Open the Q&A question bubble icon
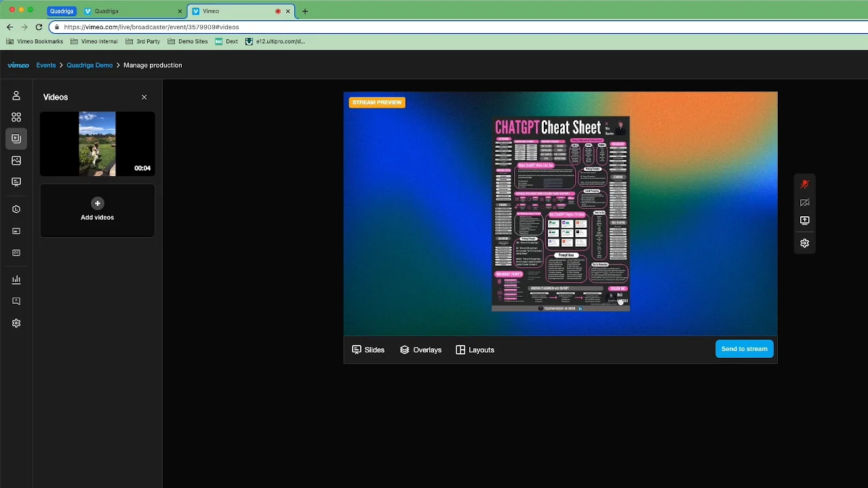The image size is (868, 488). [x=16, y=301]
